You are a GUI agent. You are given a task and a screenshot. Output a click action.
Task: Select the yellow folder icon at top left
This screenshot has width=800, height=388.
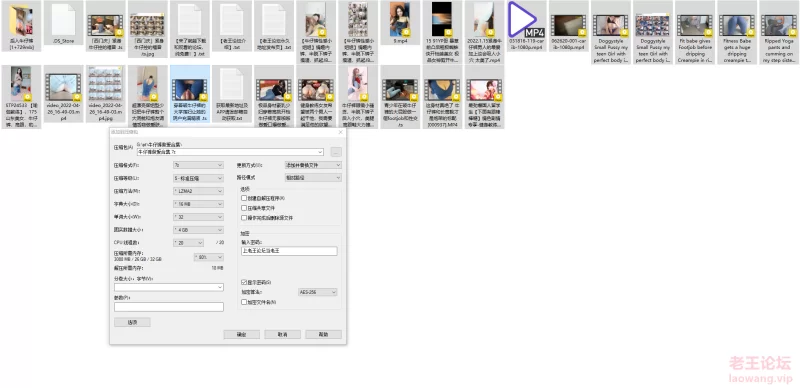pyautogui.click(x=21, y=20)
